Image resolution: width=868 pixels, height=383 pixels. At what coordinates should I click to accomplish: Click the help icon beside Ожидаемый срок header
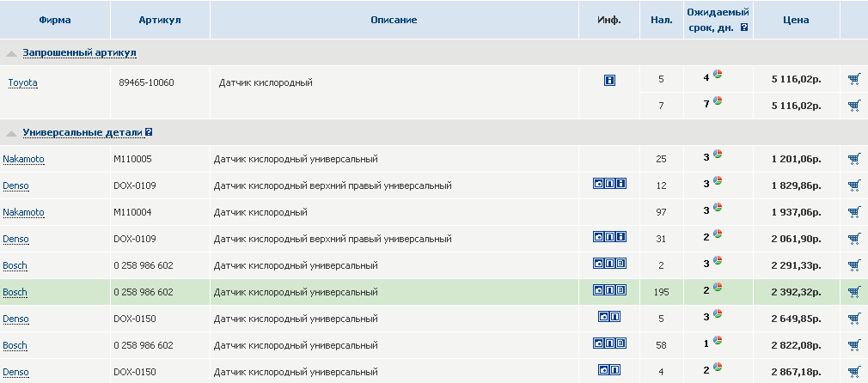(744, 27)
